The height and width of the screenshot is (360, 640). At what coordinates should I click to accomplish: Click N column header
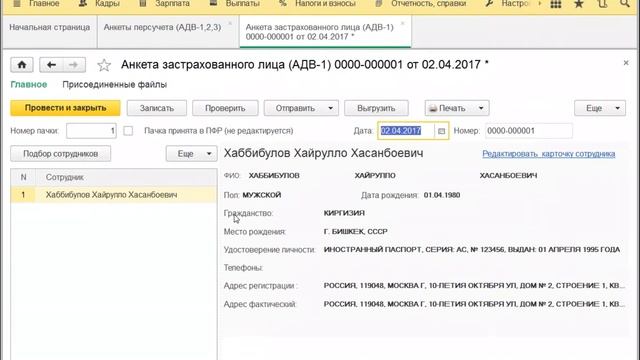click(x=23, y=177)
